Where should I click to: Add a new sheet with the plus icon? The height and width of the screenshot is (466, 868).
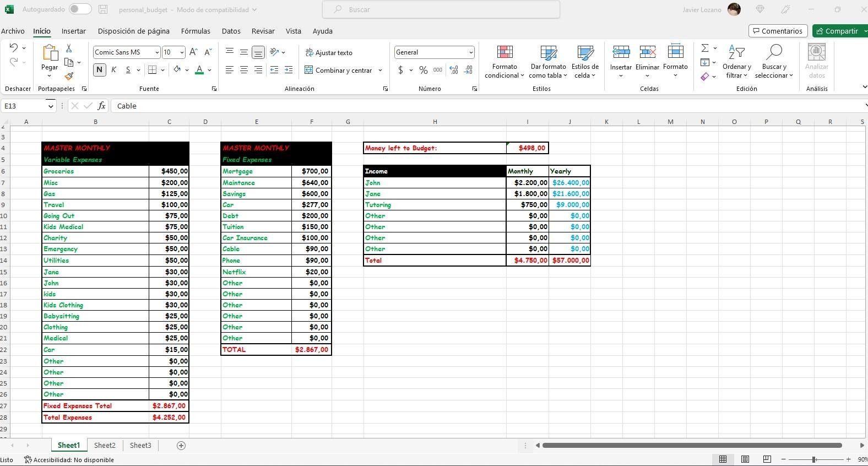pyautogui.click(x=181, y=445)
